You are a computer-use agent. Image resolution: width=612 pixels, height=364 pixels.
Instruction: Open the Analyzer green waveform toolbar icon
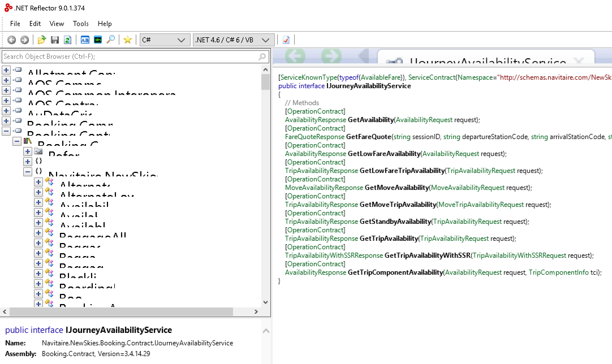click(98, 40)
